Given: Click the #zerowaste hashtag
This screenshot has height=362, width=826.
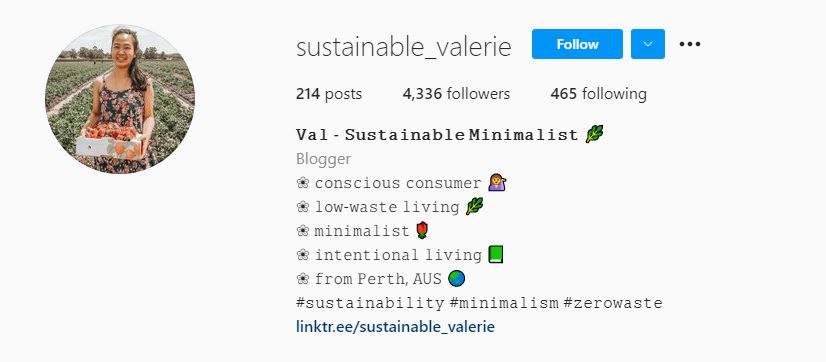Looking at the screenshot, I should click(x=613, y=303).
